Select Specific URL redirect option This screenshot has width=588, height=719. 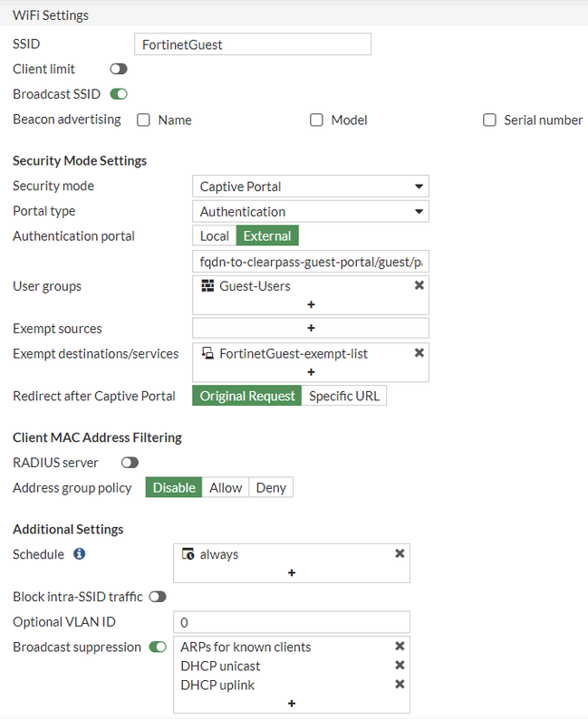[344, 396]
